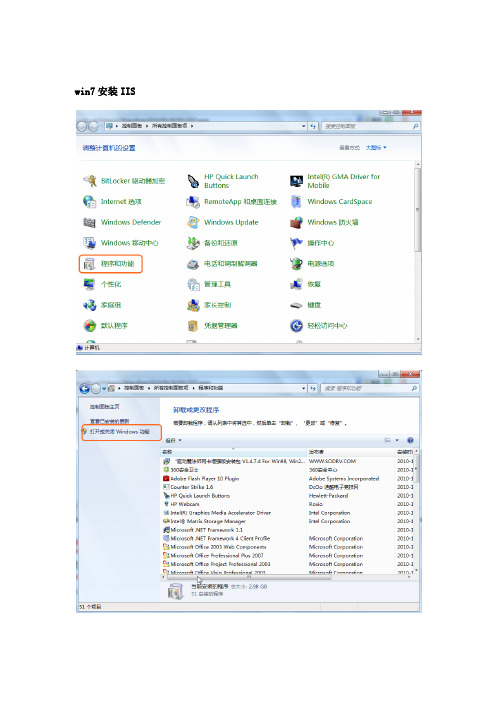Select HP Webcam row

287,504
